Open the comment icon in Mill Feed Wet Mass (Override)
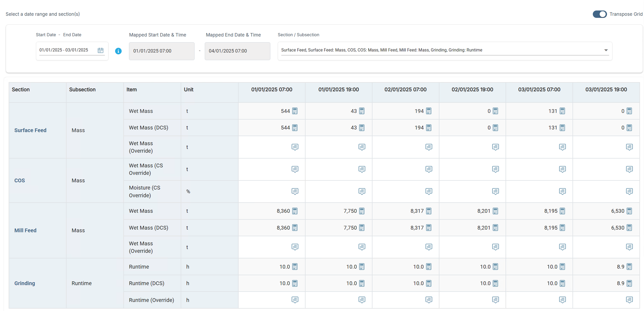This screenshot has height=311, width=644. tap(295, 247)
